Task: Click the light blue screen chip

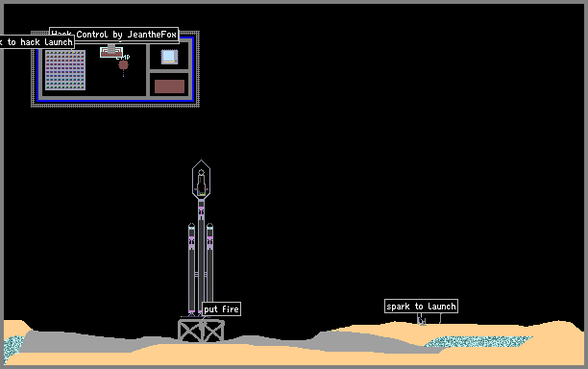Action: point(169,57)
